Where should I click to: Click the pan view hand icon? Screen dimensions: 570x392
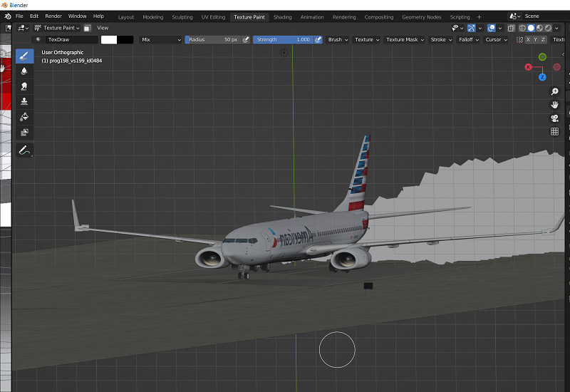tap(554, 105)
